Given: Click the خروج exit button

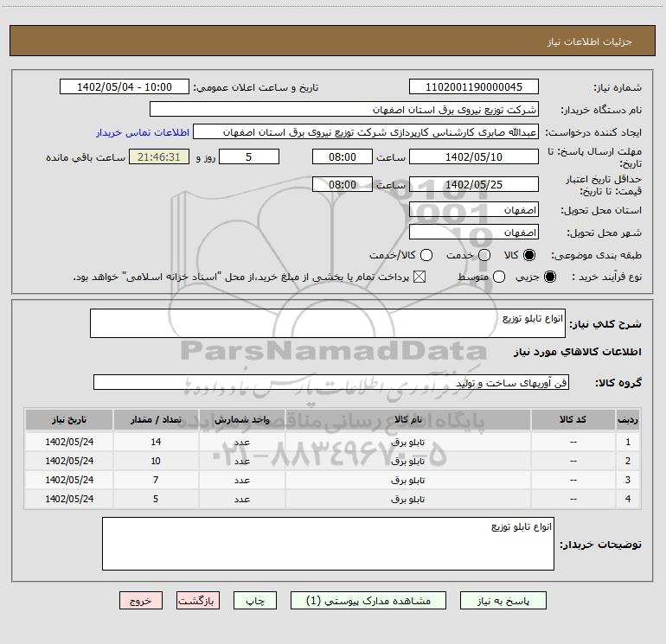Looking at the screenshot, I should [141, 601].
